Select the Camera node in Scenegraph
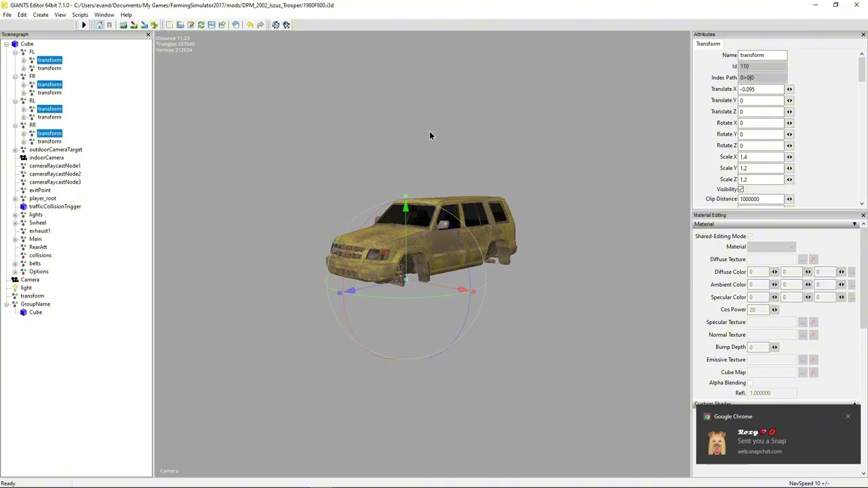868x488 pixels. coord(30,280)
